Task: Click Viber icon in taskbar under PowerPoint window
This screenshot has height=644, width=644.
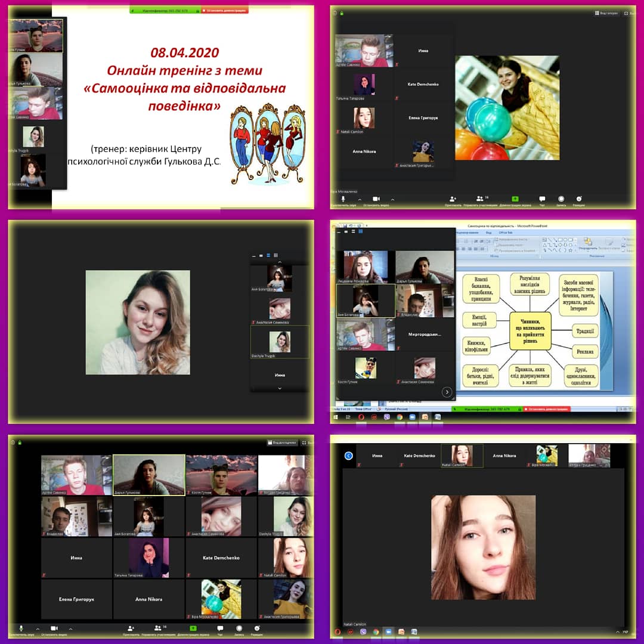Action: (x=386, y=417)
